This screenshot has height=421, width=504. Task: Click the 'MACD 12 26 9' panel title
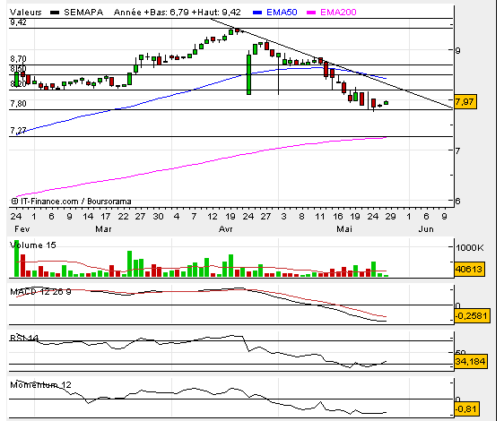pyautogui.click(x=40, y=292)
